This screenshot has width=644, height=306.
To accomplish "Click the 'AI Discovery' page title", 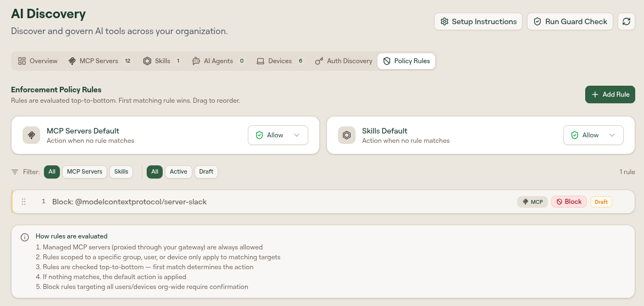I will (x=48, y=14).
